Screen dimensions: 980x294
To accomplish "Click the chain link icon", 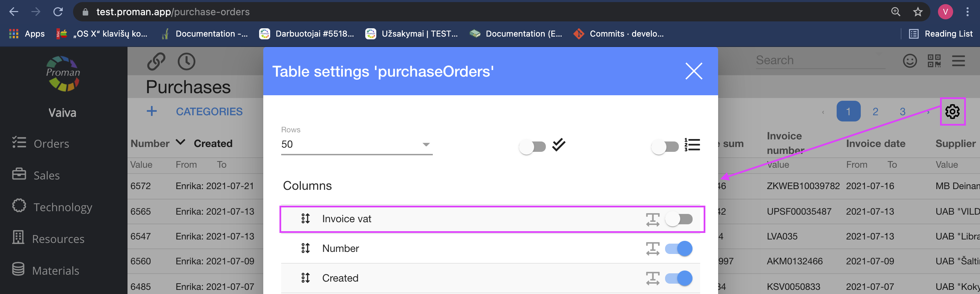I will 156,61.
